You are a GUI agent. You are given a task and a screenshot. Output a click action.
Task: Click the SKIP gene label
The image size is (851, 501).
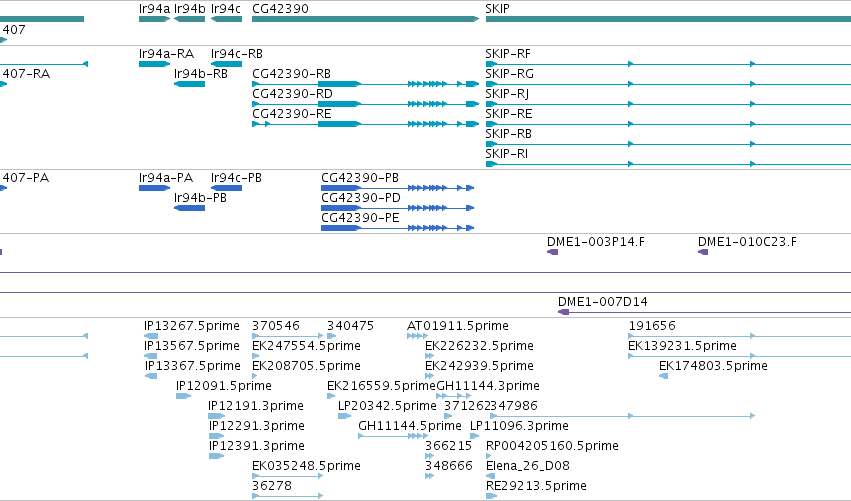point(497,9)
